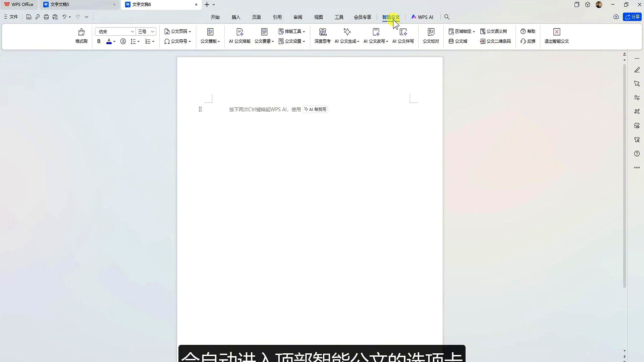Apply font color with the A icon

pyautogui.click(x=109, y=41)
